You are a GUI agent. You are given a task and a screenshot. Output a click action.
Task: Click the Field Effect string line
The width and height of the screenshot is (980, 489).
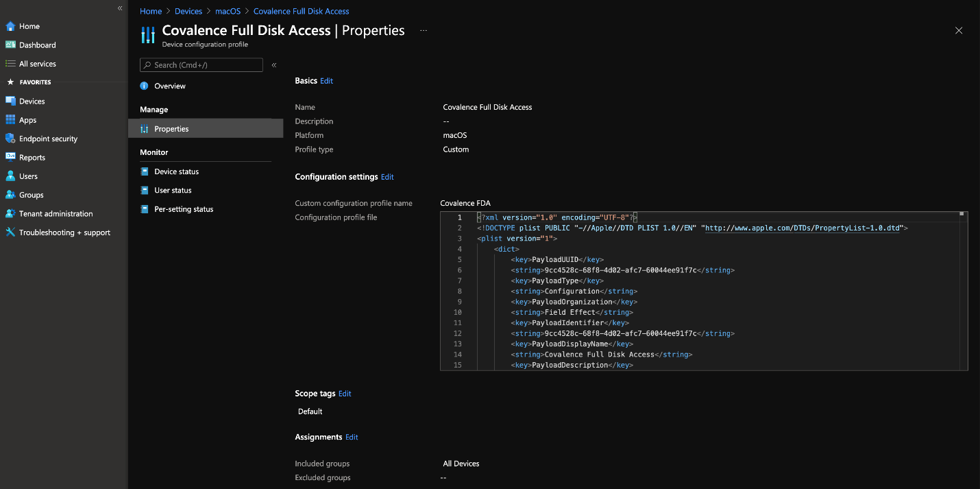[572, 312]
